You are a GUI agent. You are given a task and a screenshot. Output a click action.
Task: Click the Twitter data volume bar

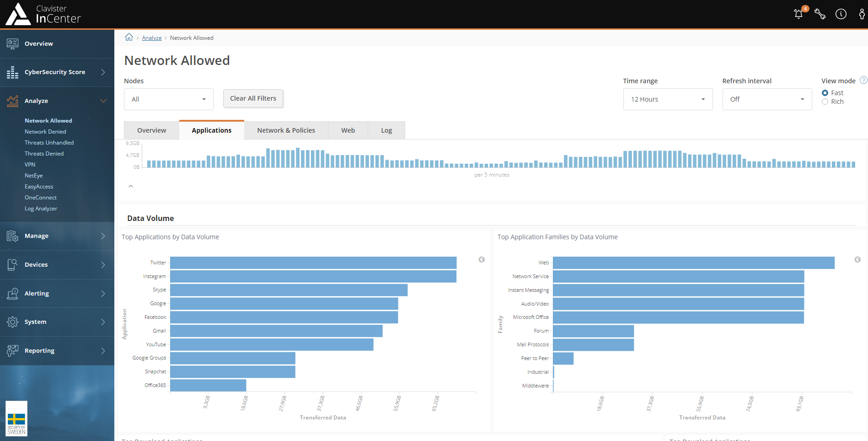[x=313, y=263]
